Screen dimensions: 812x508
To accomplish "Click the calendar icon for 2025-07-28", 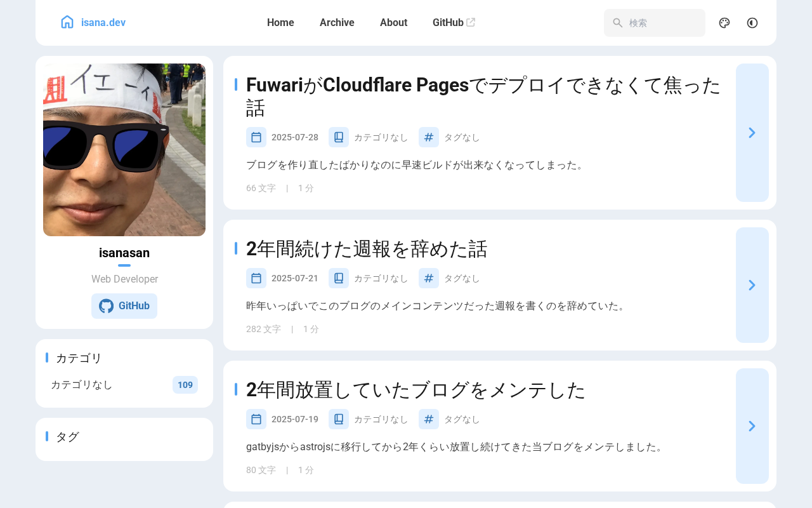I will point(256,137).
